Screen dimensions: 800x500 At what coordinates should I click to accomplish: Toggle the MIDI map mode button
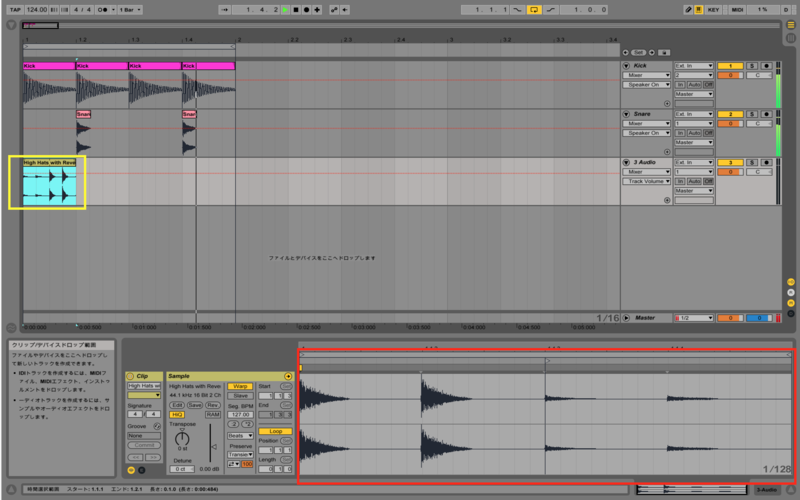pos(737,10)
